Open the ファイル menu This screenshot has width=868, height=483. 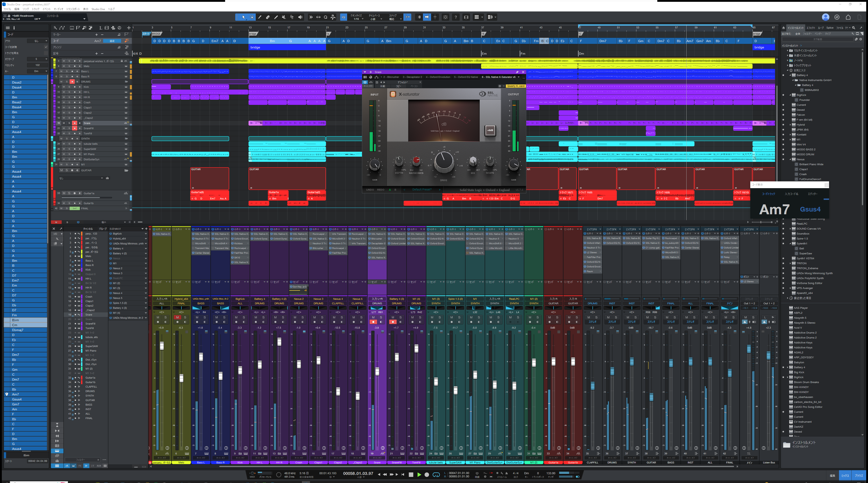point(7,9)
